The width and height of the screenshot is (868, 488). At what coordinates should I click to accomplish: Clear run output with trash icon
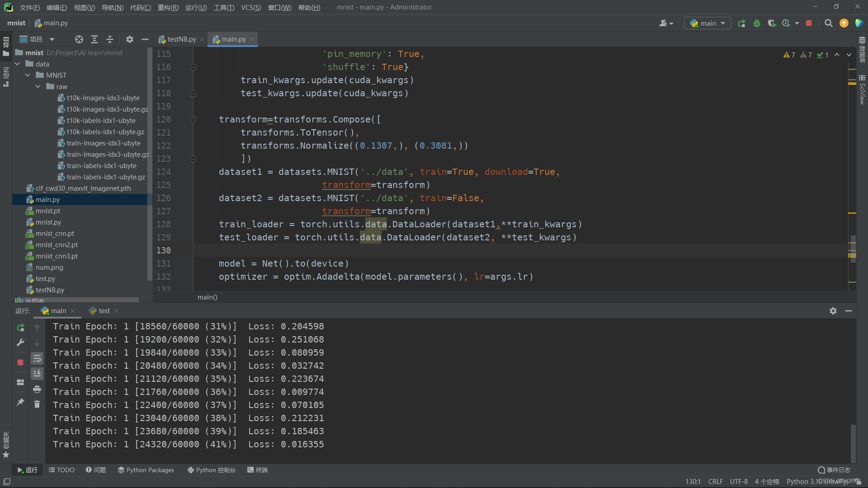tap(37, 404)
